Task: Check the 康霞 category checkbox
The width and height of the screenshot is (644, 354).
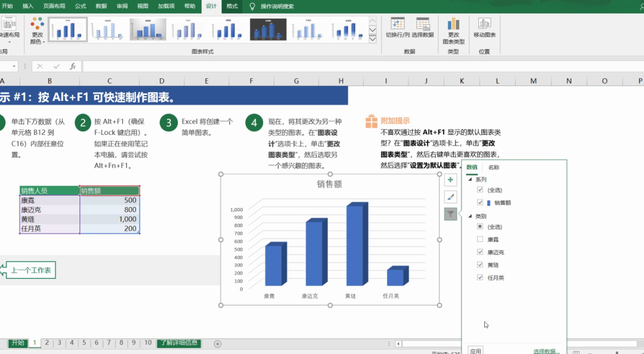Action: coord(480,239)
